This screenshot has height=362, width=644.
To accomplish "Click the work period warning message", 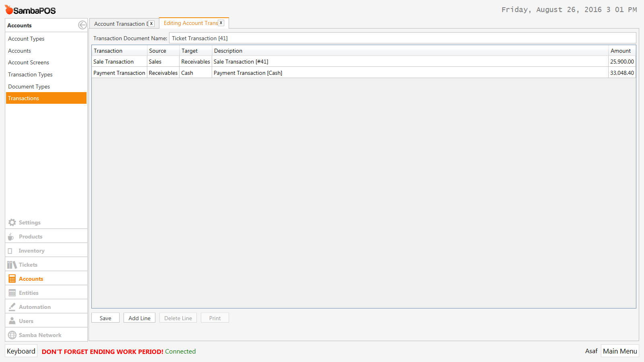I will tap(103, 352).
